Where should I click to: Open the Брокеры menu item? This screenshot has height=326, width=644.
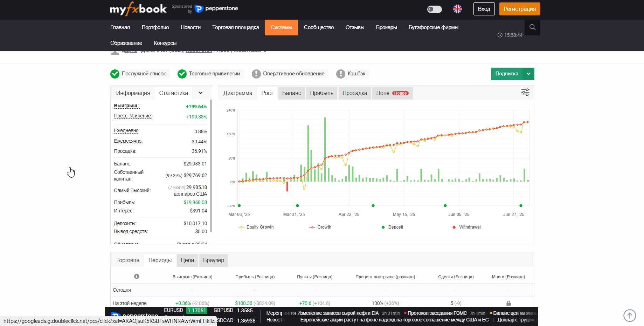[x=386, y=27]
